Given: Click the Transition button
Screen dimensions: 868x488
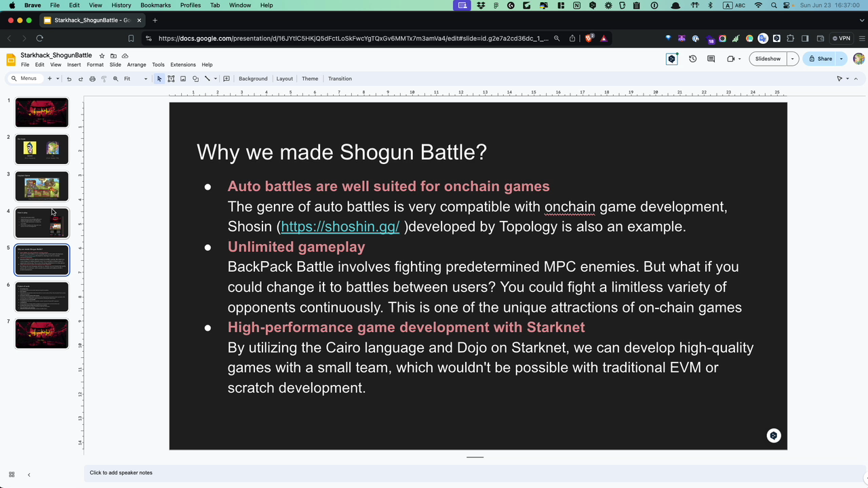Looking at the screenshot, I should click(340, 79).
